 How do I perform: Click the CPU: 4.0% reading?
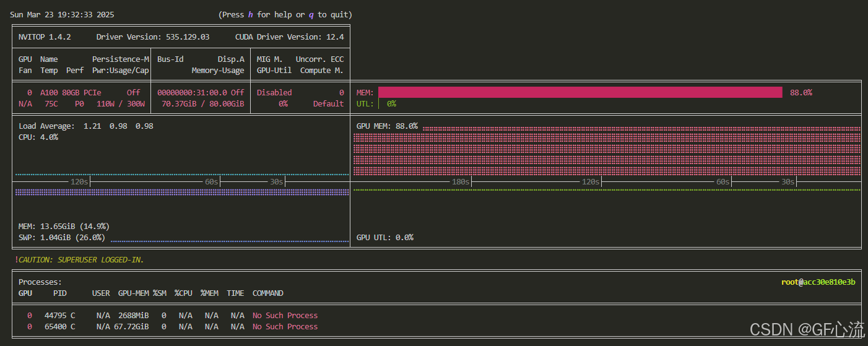click(x=38, y=137)
